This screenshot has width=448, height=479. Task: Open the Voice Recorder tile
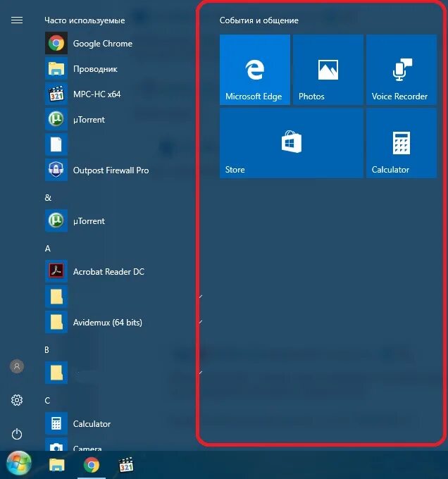click(402, 70)
